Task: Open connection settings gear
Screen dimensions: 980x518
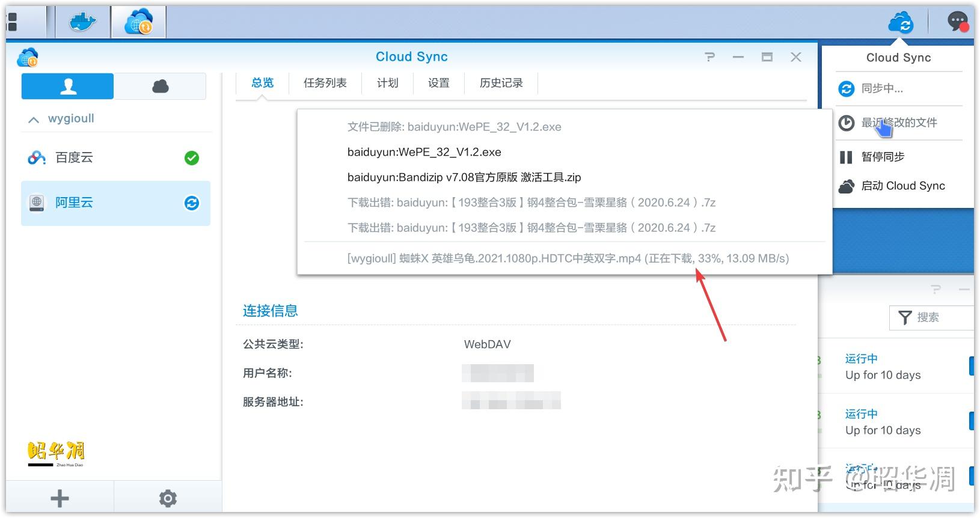Action: (x=168, y=498)
